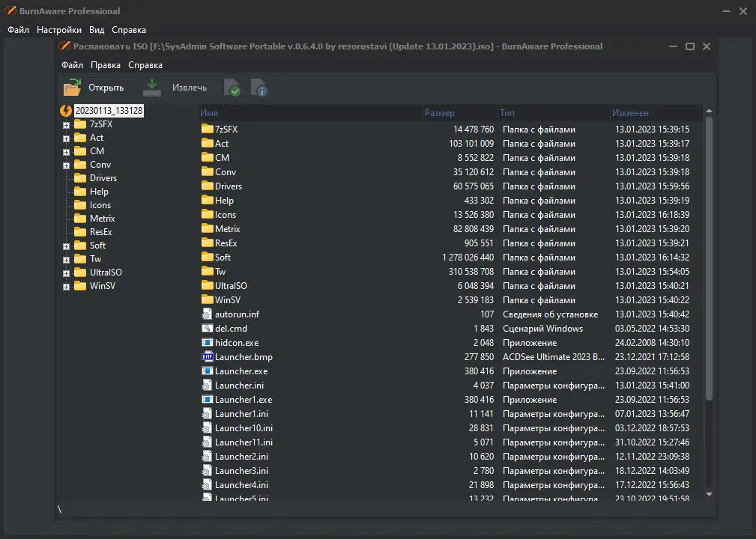Select the WinSV folder name in file list
This screenshot has width=756, height=539.
228,300
